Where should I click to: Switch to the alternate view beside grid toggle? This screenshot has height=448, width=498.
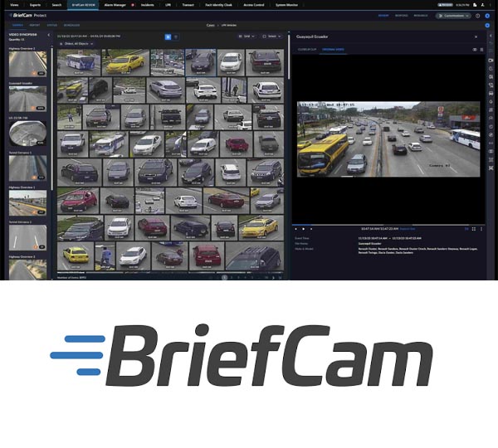point(176,37)
